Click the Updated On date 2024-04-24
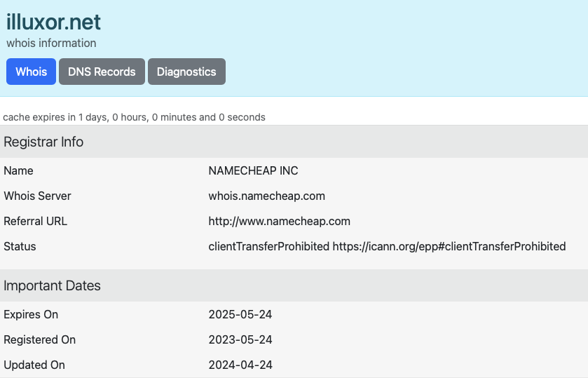The image size is (588, 378). tap(240, 365)
